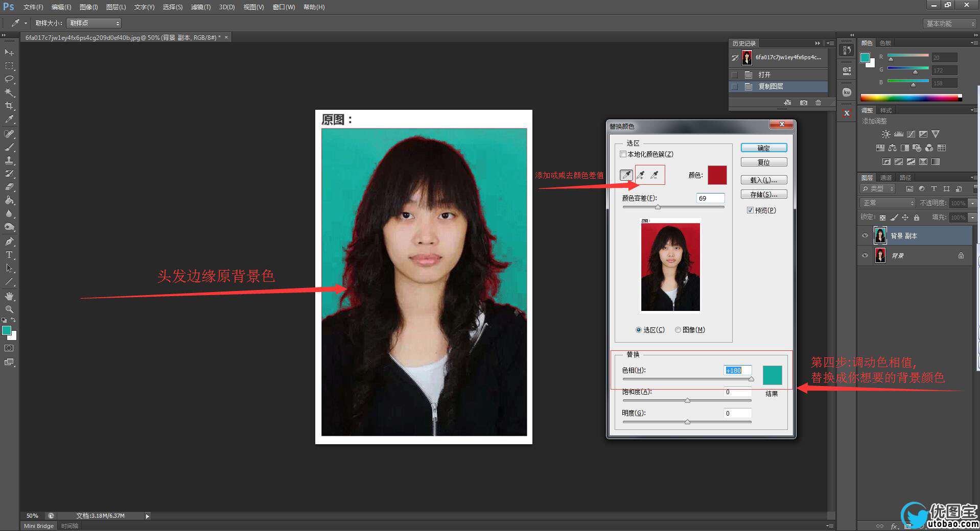The width and height of the screenshot is (980, 531).
Task: Select the Horizontal Type tool
Action: tap(9, 255)
